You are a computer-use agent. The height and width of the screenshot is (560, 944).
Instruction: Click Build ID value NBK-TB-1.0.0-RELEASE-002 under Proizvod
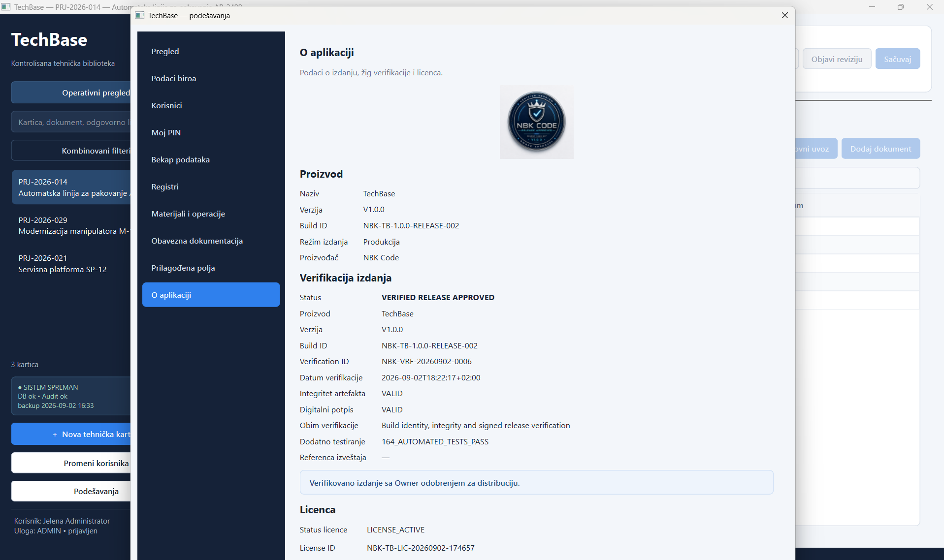411,225
